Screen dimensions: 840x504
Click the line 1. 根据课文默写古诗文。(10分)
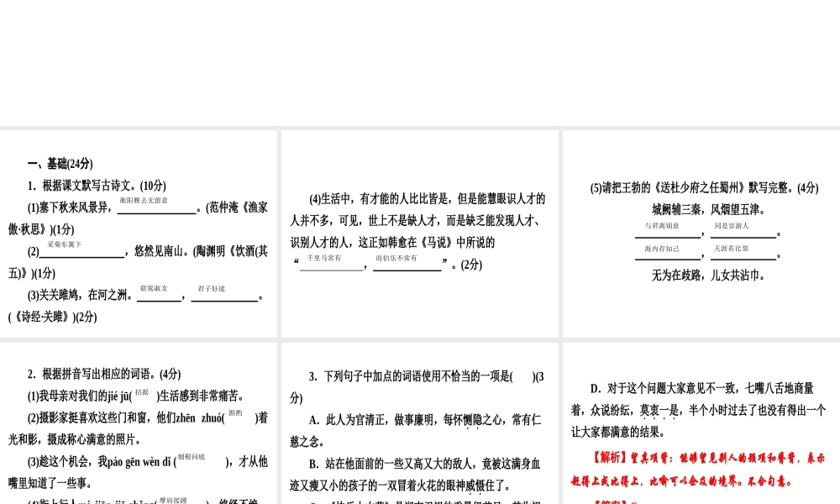pyautogui.click(x=97, y=186)
